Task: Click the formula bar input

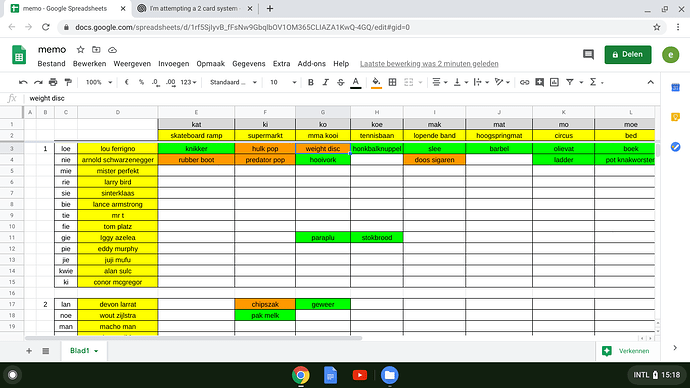Action: click(342, 98)
